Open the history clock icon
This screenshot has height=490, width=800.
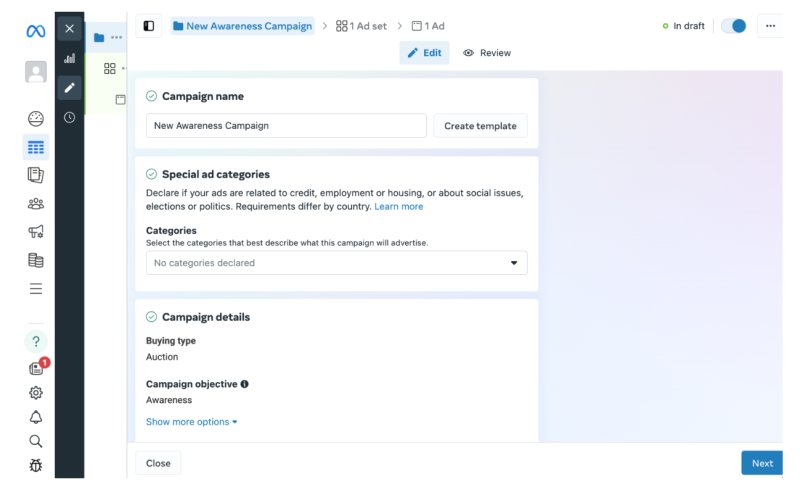[x=69, y=117]
